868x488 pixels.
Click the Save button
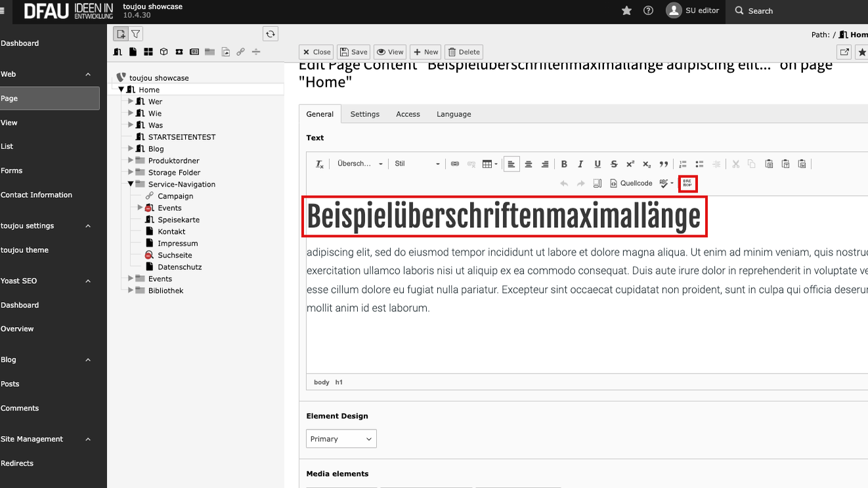coord(353,52)
